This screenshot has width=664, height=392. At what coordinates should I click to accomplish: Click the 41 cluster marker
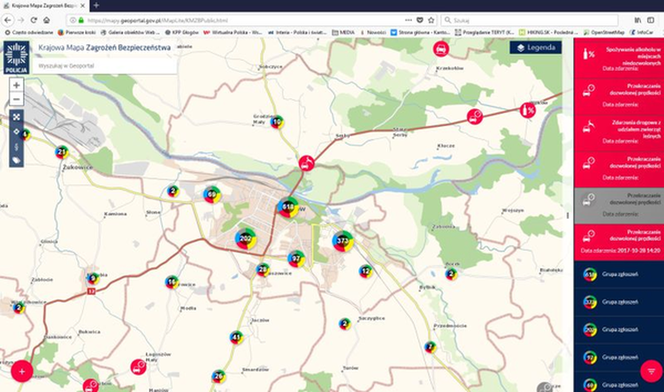point(236,337)
